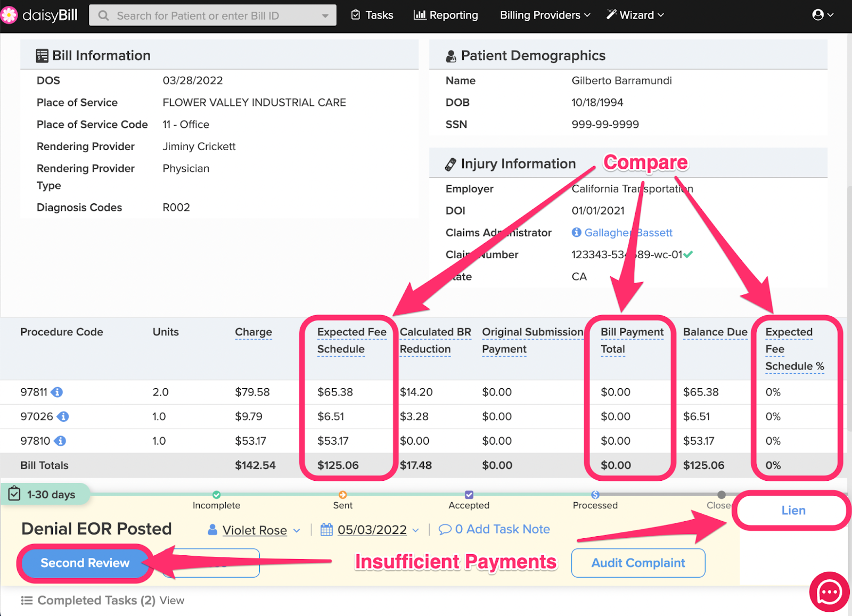Open the Billing Providers dropdown
Screen dimensions: 852x616
545,15
